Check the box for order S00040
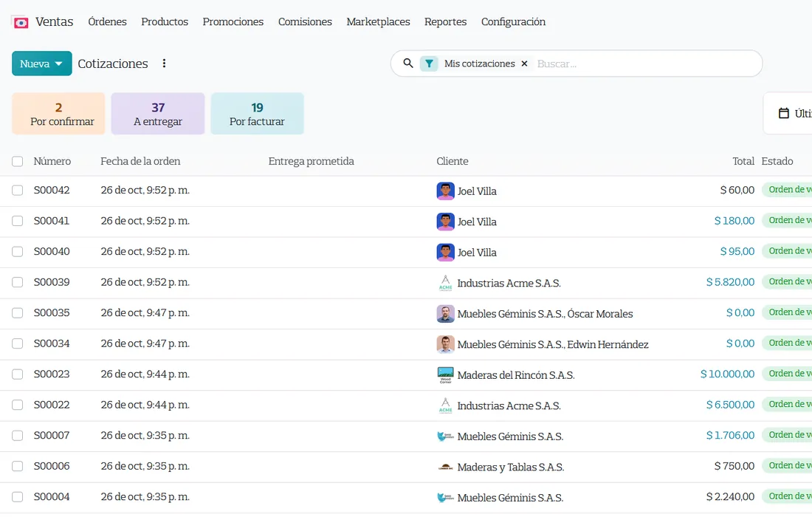812x517 pixels. [x=18, y=251]
